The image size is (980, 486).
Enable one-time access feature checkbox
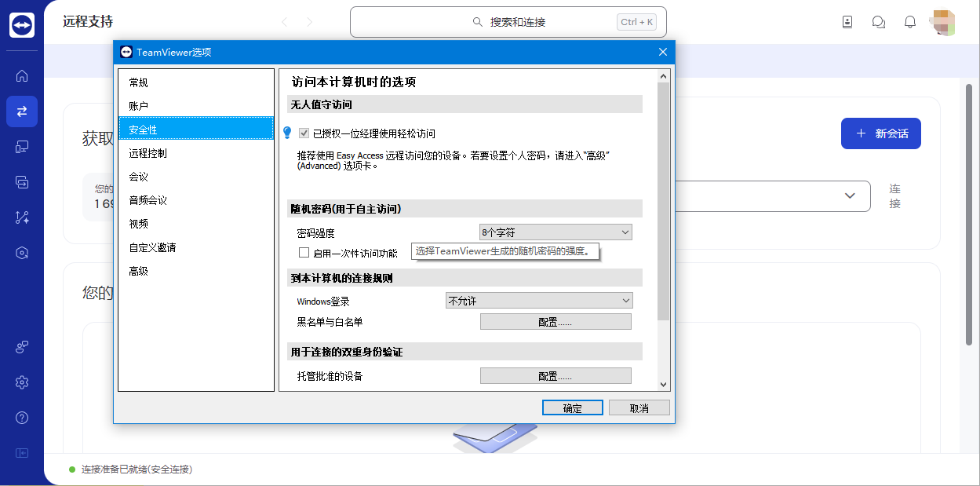coord(304,253)
